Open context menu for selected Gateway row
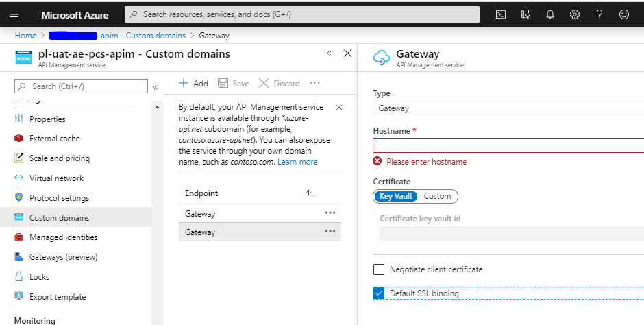 click(x=330, y=231)
